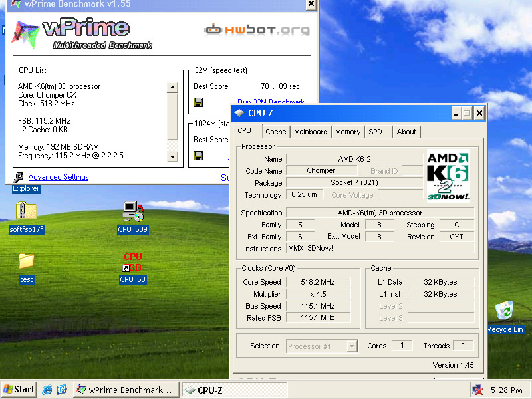Select the CPUFSB9 installer icon

[132, 211]
